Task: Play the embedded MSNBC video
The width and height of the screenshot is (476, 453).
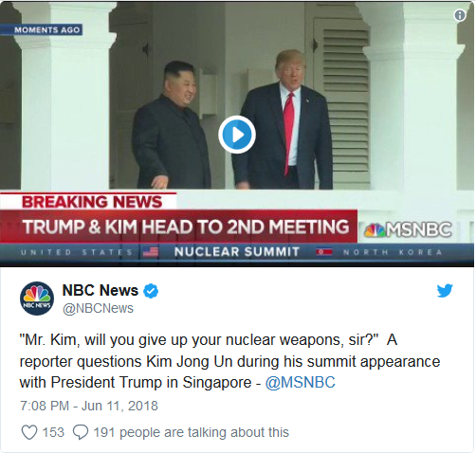Action: 237,135
